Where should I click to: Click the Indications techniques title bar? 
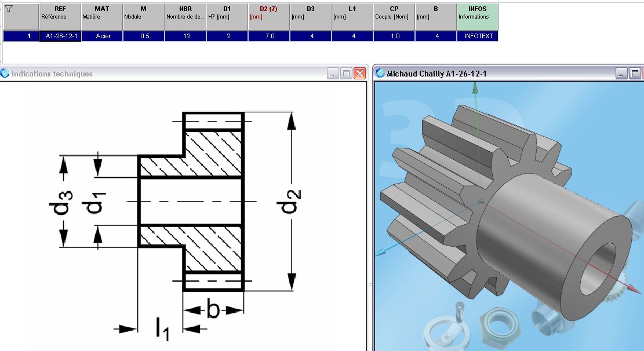(183, 74)
